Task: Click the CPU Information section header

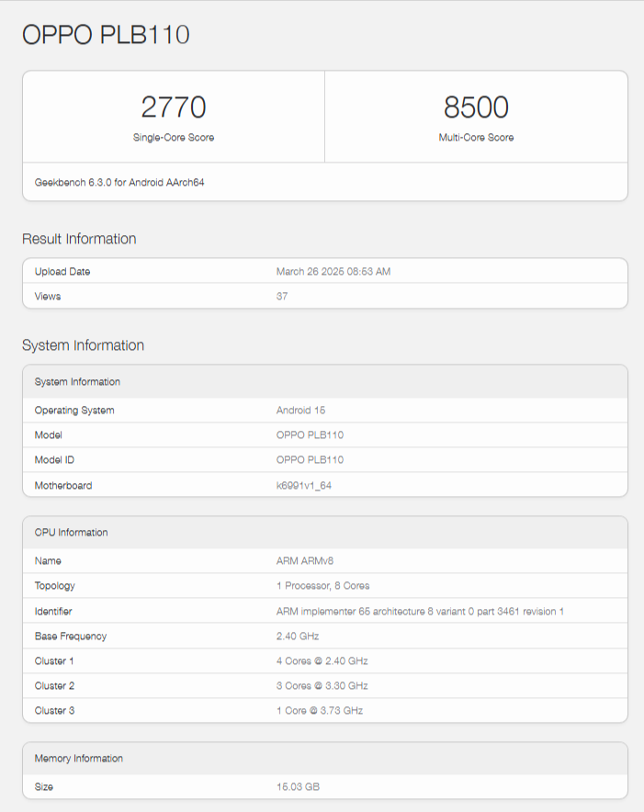Action: [x=67, y=532]
